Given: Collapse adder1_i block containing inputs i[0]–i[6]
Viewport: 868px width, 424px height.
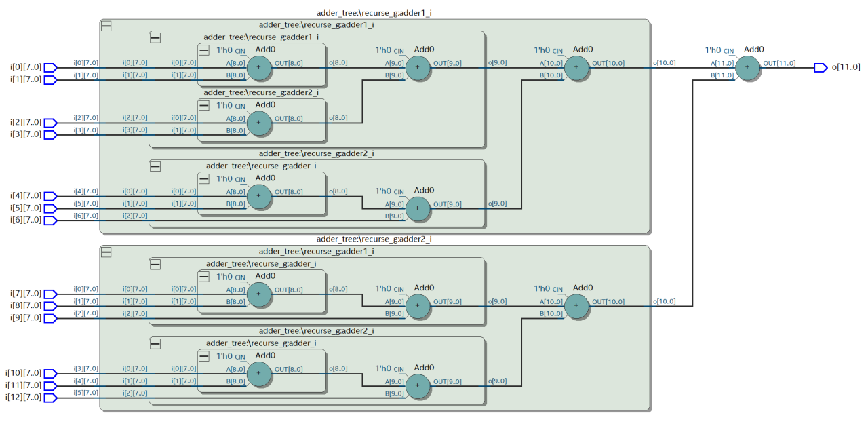Looking at the screenshot, I should (106, 26).
